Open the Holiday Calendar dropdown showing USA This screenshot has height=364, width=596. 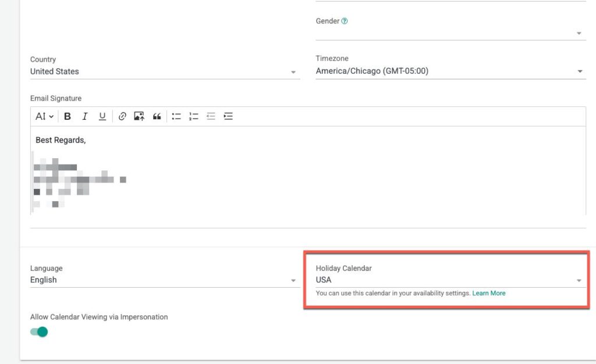[x=450, y=280]
